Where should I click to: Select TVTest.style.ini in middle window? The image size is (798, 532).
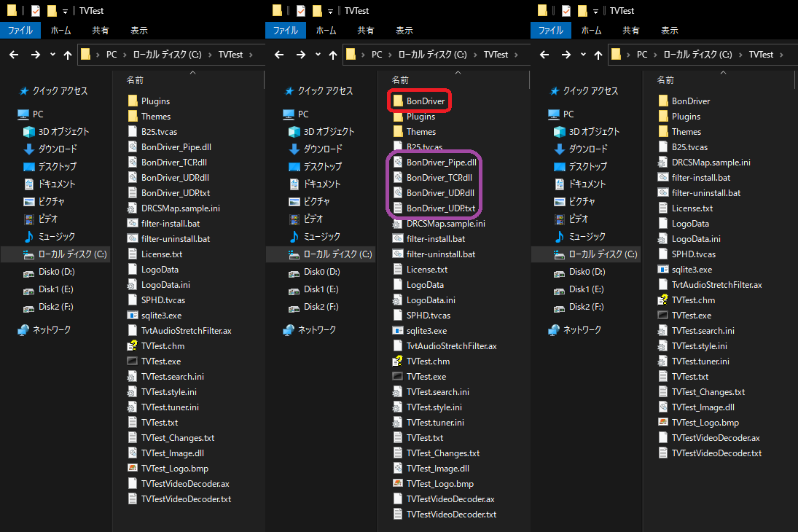coord(428,407)
